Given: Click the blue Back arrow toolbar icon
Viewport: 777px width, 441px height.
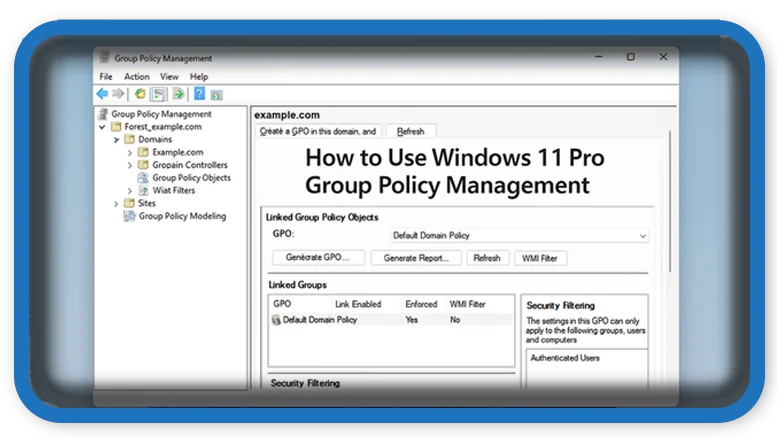Looking at the screenshot, I should click(x=103, y=94).
